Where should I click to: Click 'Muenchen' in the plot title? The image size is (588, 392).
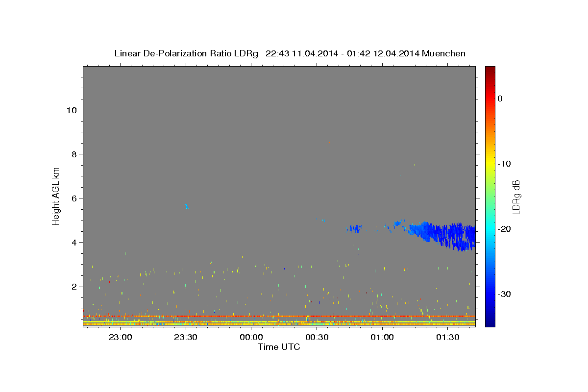point(444,53)
